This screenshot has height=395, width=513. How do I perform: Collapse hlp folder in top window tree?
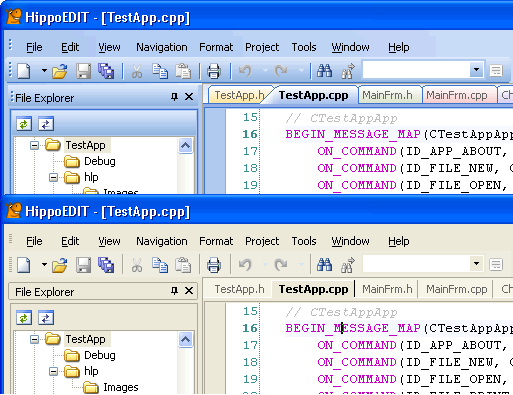coord(53,177)
